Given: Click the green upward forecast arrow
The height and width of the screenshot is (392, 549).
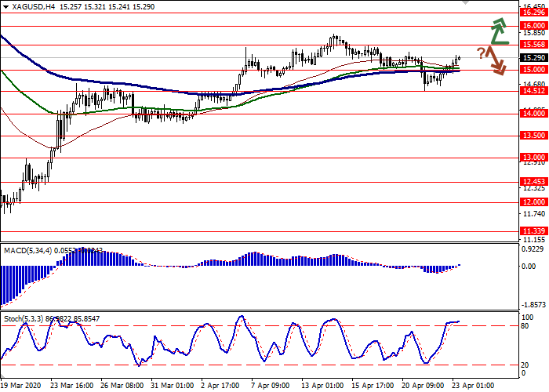Looking at the screenshot, I should [x=498, y=31].
